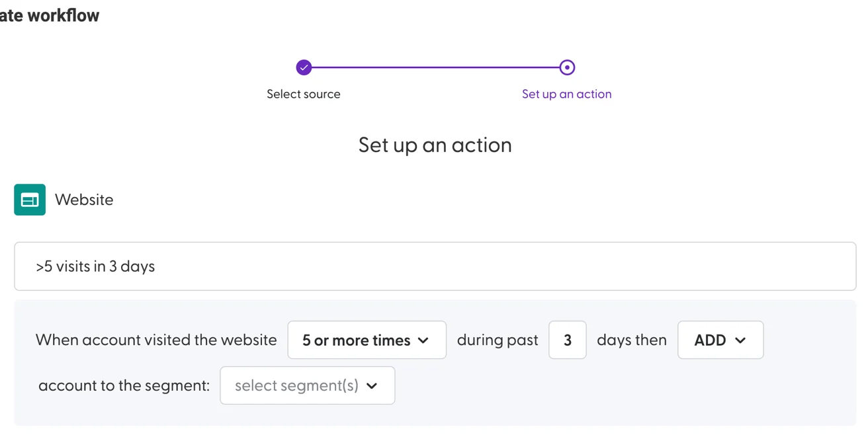Click the workflow page title at top

[x=50, y=15]
